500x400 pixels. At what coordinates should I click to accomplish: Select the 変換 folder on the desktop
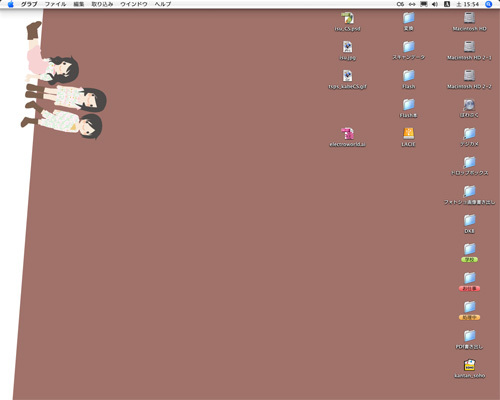click(x=408, y=18)
